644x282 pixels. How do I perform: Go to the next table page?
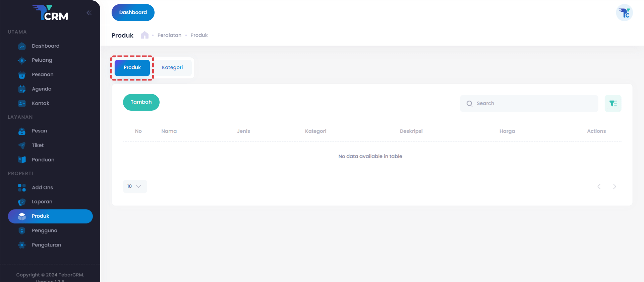tap(614, 186)
